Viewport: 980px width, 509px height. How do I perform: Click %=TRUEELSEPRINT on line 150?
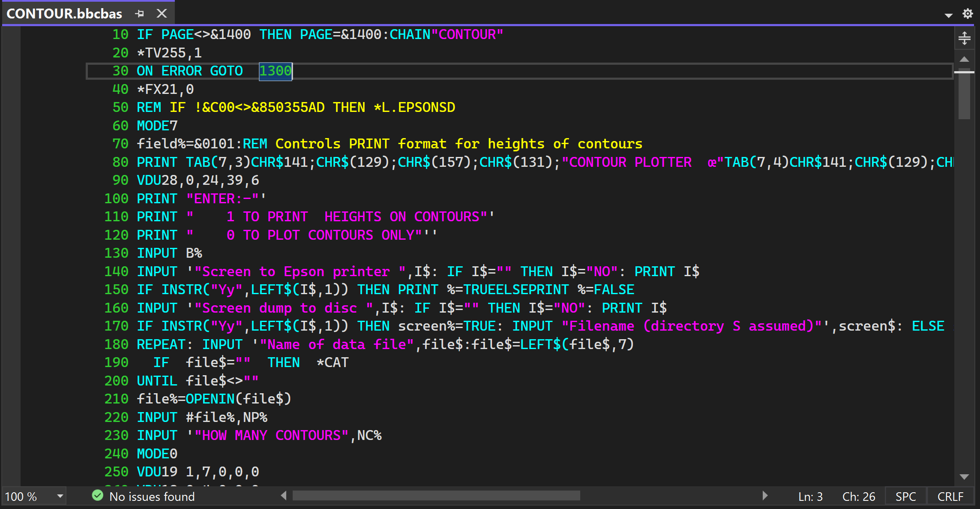point(508,289)
